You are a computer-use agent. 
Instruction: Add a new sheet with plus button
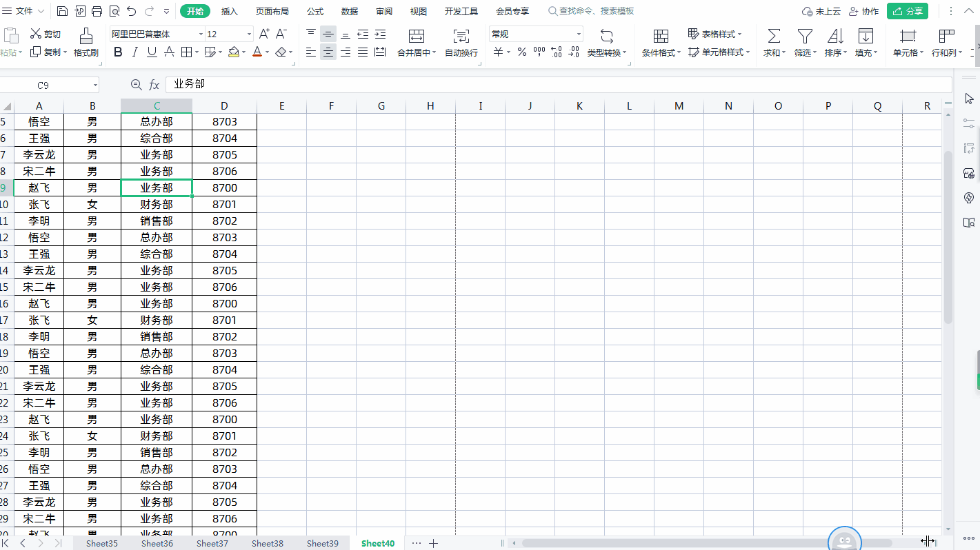(433, 543)
